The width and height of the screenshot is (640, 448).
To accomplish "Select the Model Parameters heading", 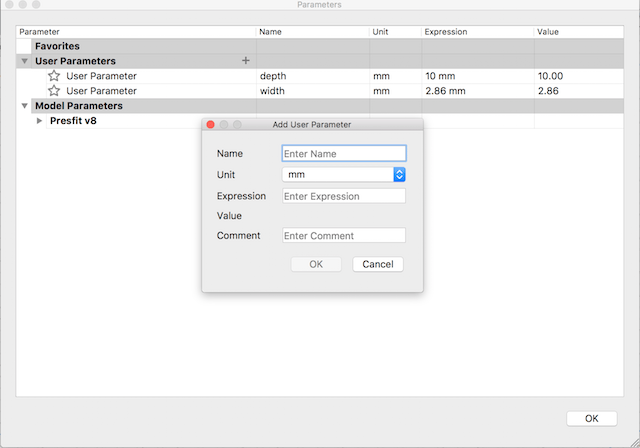I will point(79,106).
